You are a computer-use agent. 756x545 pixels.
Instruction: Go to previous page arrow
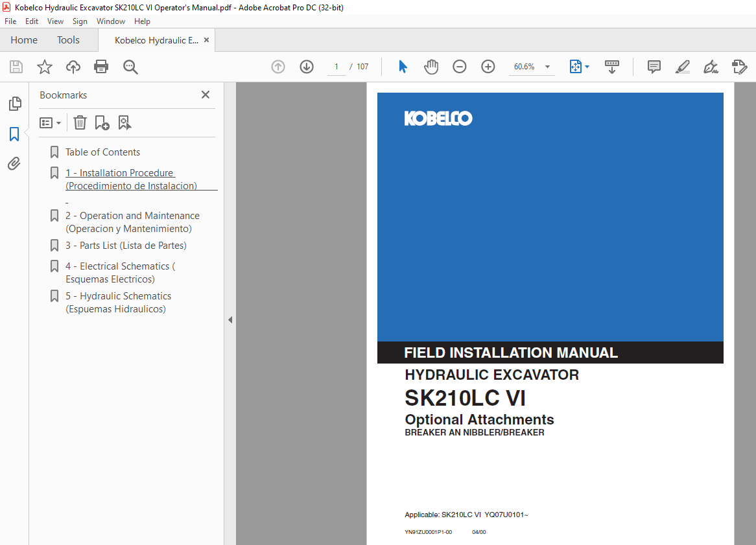tap(278, 67)
